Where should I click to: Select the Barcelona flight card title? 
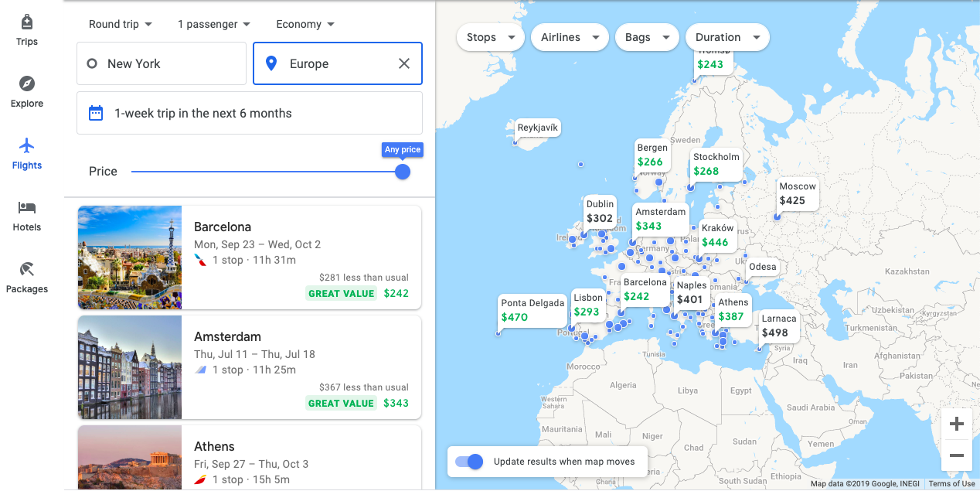coord(223,227)
